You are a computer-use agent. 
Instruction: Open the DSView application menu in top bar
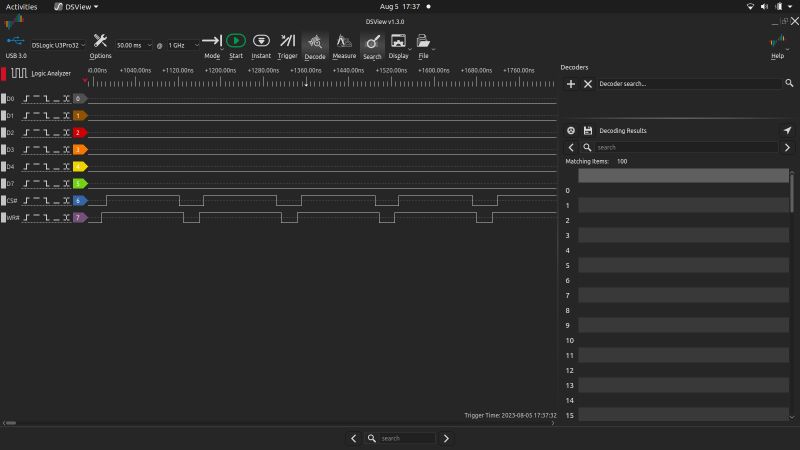pyautogui.click(x=77, y=7)
